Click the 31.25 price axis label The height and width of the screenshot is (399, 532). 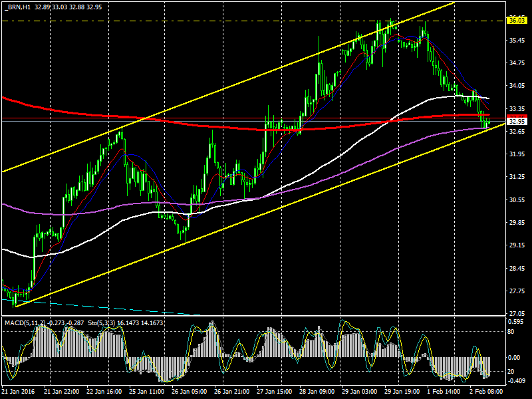click(517, 177)
